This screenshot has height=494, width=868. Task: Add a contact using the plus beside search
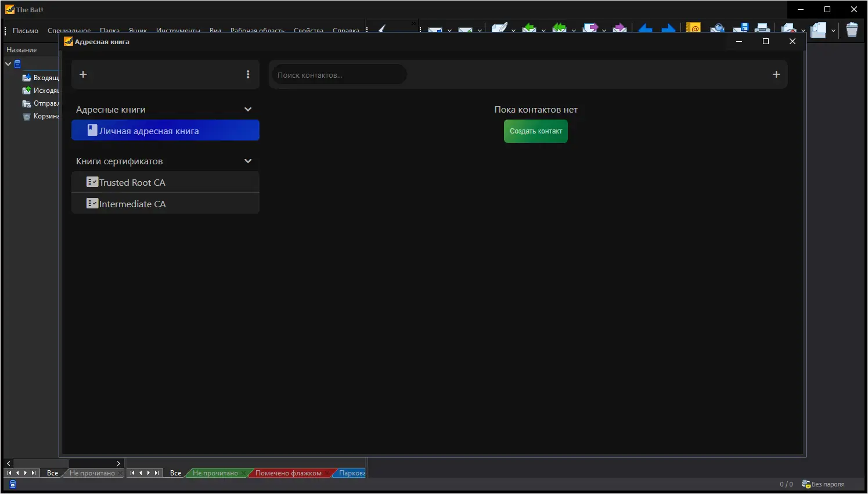[776, 74]
